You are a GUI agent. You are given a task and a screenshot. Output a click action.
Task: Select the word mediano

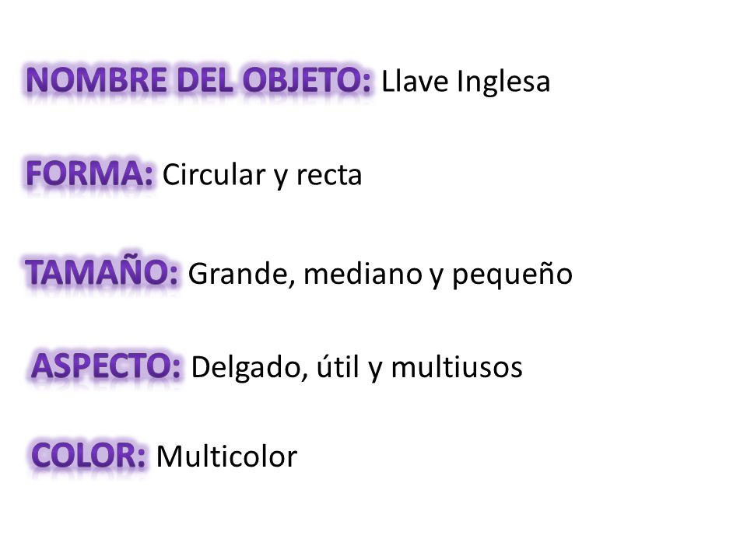(x=363, y=273)
